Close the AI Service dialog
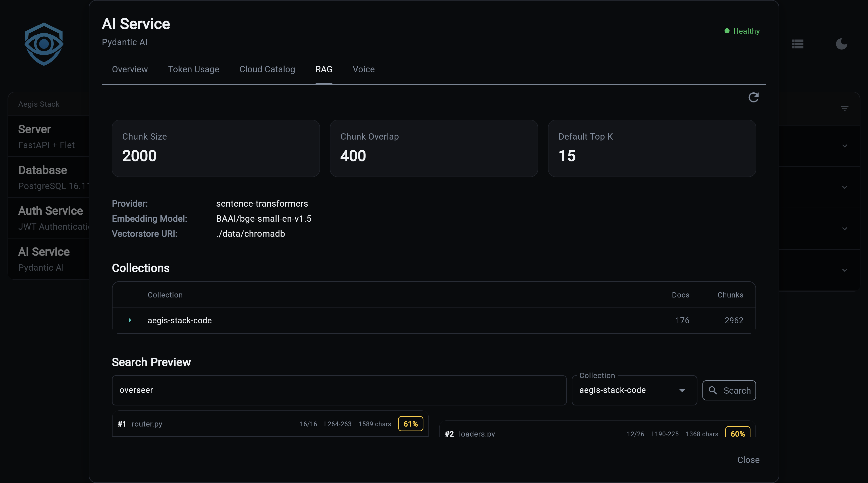This screenshot has height=483, width=868. click(748, 460)
